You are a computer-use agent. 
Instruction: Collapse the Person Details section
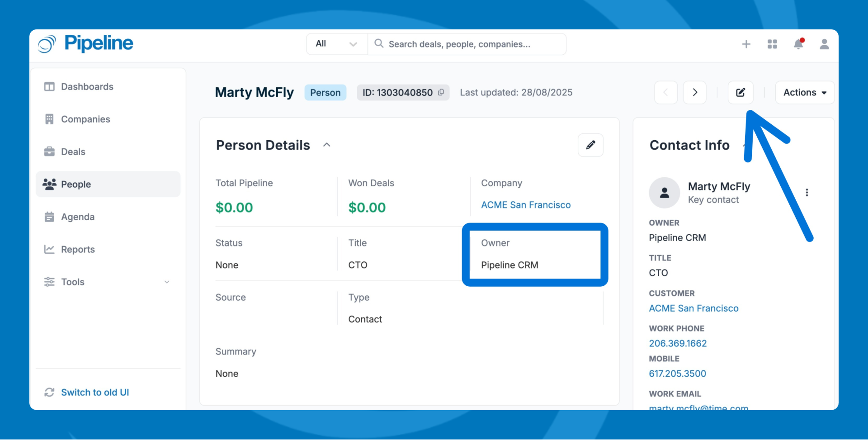pyautogui.click(x=327, y=145)
